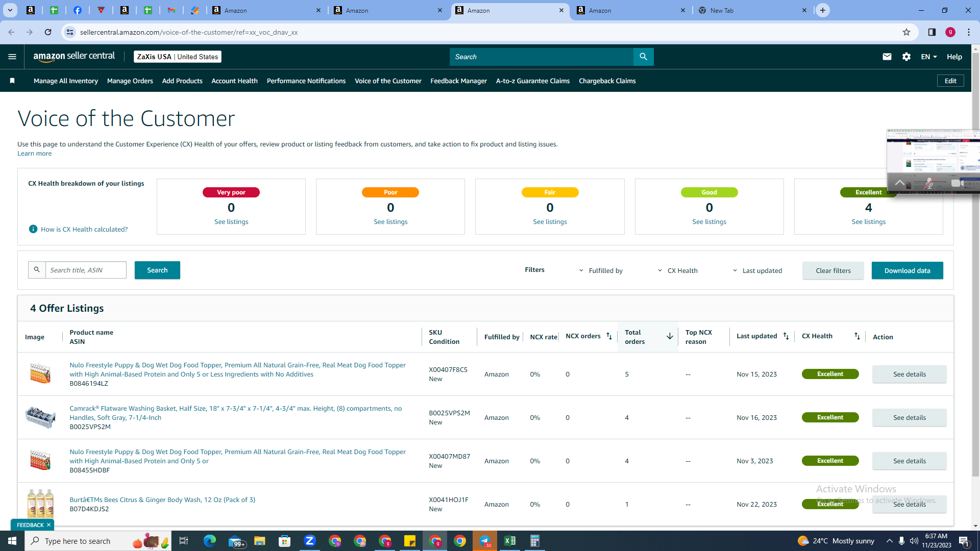Open a new Chrome tab with plus button
Viewport: 980px width, 551px height.
click(x=823, y=10)
